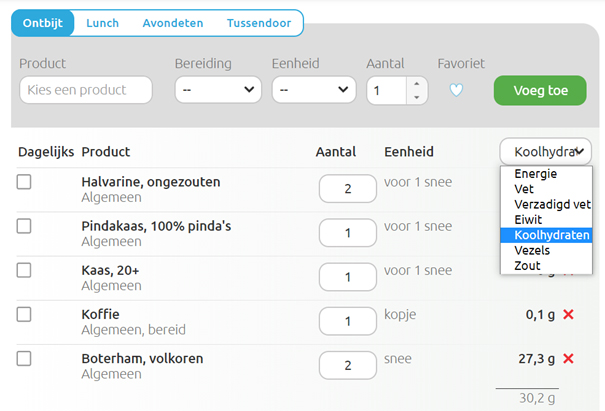
Task: Remove Boterham, volkoren using red X
Action: coord(569,359)
